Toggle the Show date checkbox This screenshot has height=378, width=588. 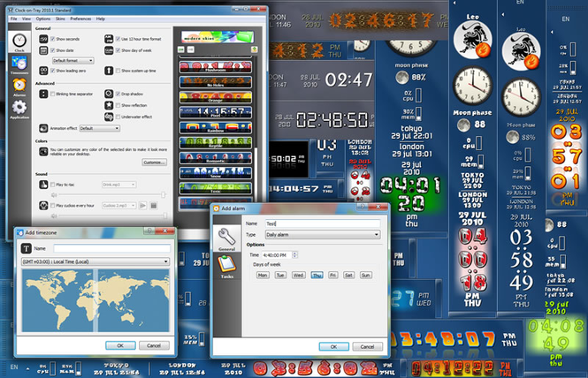[53, 50]
